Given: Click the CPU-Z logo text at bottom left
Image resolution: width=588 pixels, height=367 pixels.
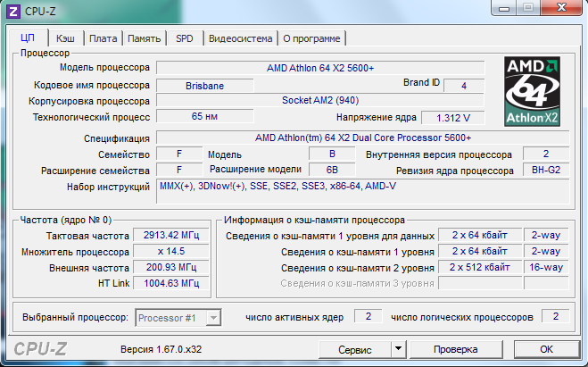Looking at the screenshot, I should tap(40, 349).
